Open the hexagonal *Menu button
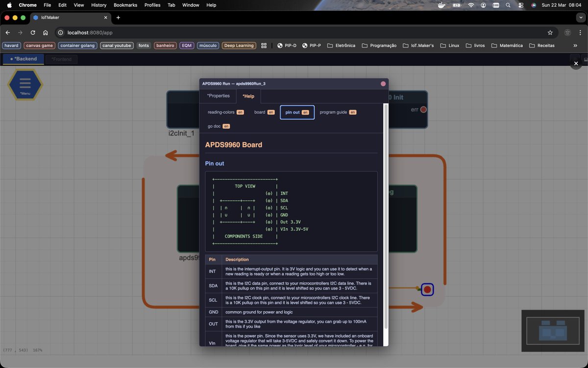 pyautogui.click(x=25, y=84)
